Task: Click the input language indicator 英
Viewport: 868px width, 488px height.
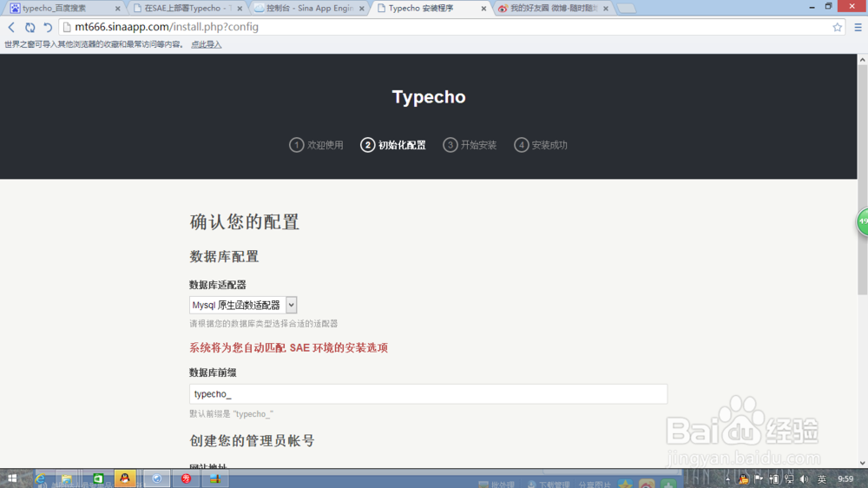Action: point(822,479)
